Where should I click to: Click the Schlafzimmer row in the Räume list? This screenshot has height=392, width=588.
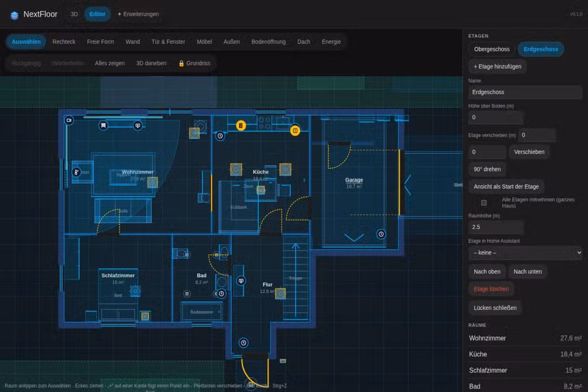coord(525,370)
